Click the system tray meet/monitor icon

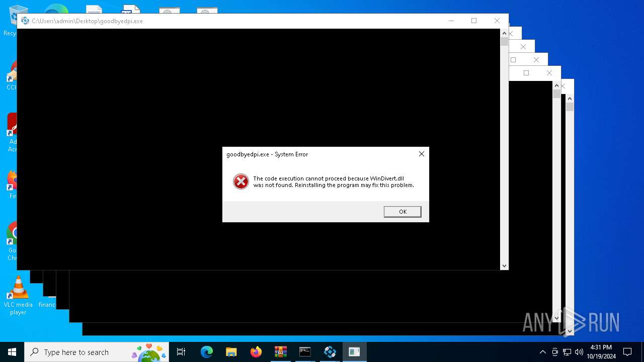point(555,352)
